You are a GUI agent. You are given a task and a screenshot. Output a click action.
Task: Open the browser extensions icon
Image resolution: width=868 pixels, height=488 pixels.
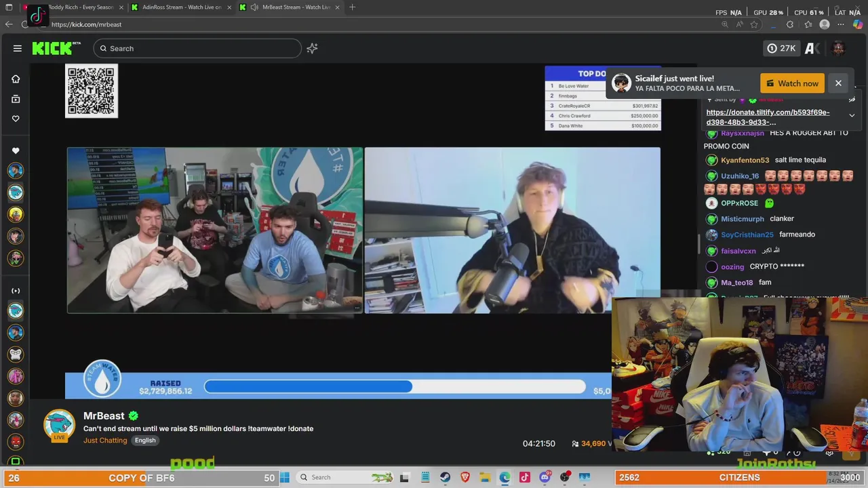(x=790, y=24)
